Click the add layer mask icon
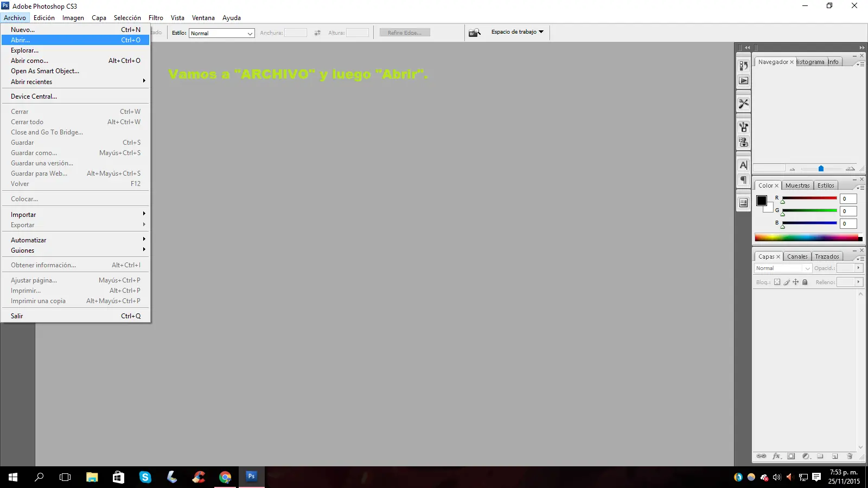868x488 pixels. click(791, 456)
